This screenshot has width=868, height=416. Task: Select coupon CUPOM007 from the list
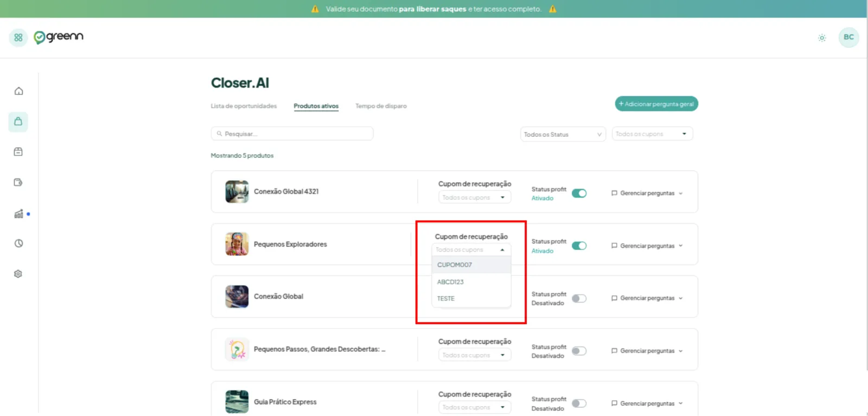[471, 265]
